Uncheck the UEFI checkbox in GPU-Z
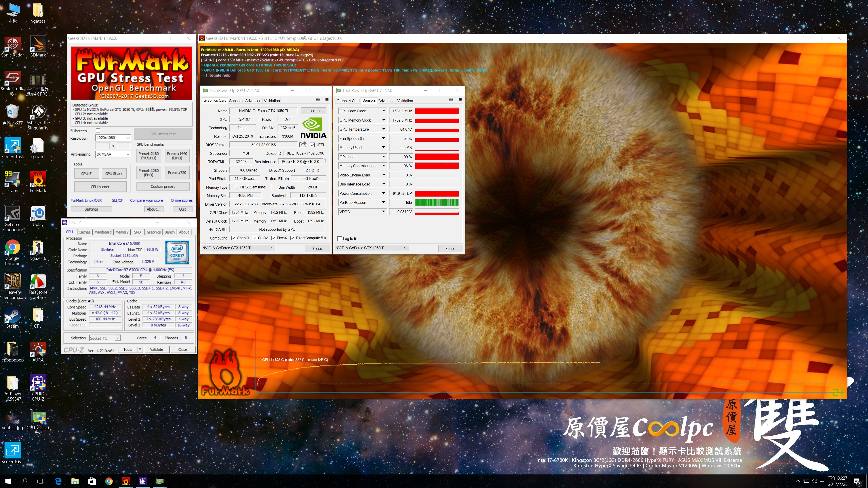The height and width of the screenshot is (488, 868). (x=312, y=145)
